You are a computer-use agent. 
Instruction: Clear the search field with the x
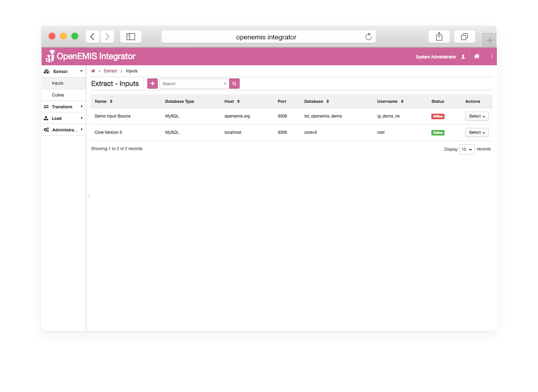[x=225, y=84]
